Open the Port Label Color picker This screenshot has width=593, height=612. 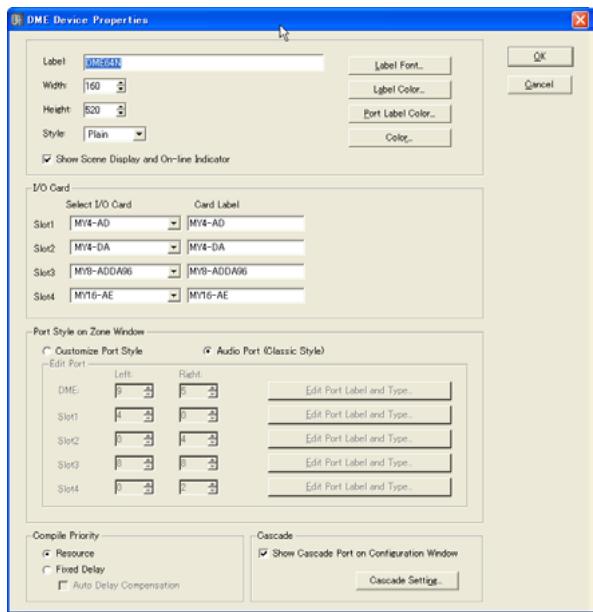click(399, 114)
